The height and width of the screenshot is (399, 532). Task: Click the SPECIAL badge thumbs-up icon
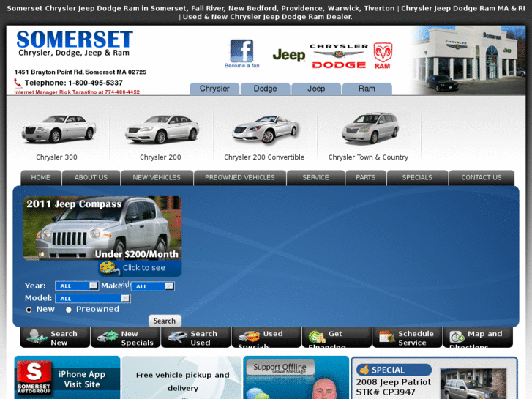coord(364,370)
